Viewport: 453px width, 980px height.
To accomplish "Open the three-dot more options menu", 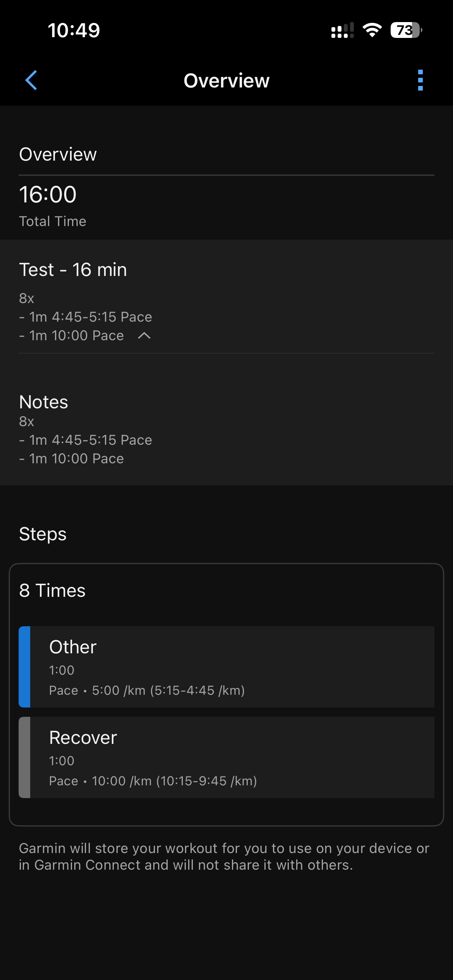I will (420, 80).
